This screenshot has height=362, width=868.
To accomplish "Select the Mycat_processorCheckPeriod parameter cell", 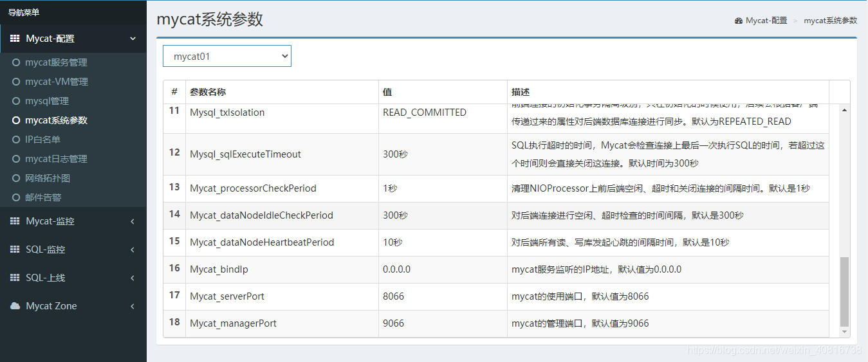I will point(282,188).
